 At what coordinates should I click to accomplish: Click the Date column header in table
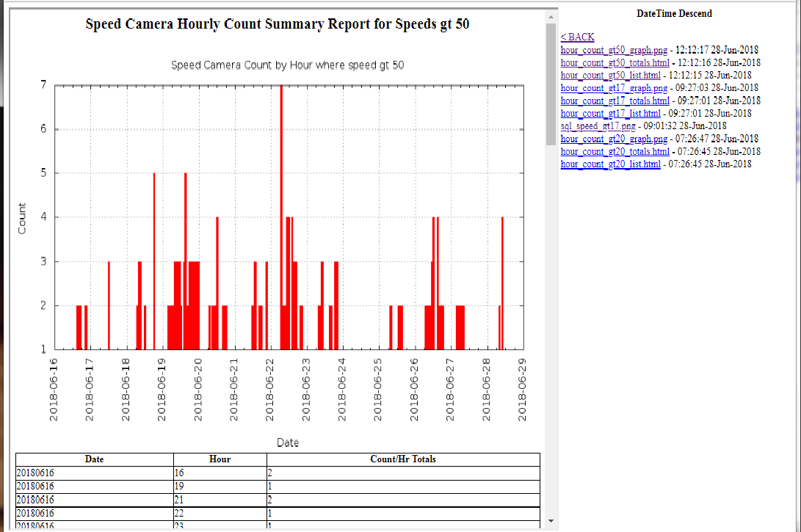(x=95, y=459)
